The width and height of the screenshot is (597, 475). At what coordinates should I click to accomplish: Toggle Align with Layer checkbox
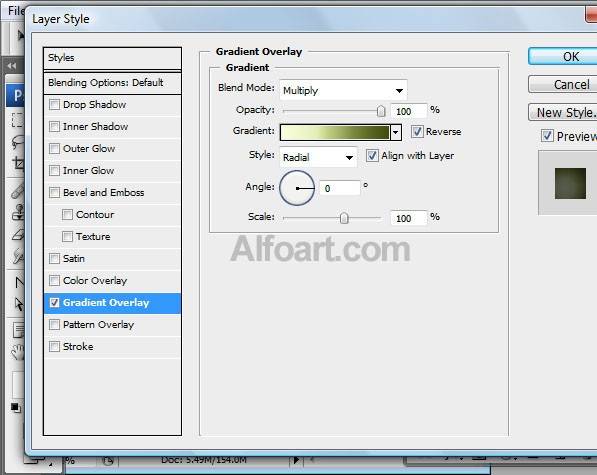372,156
